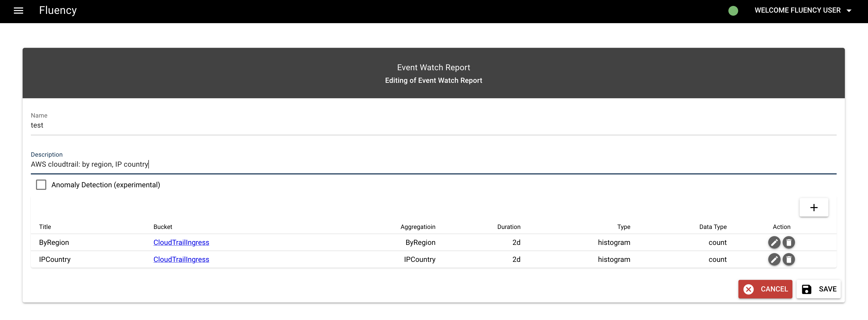This screenshot has height=320, width=868.
Task: Click the Type column header
Action: [624, 227]
